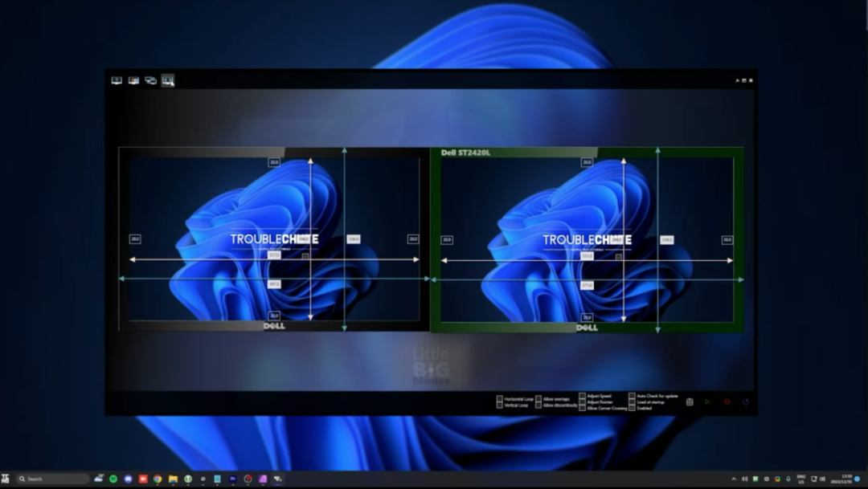Toggle the Vertical Loop checkbox

(499, 405)
